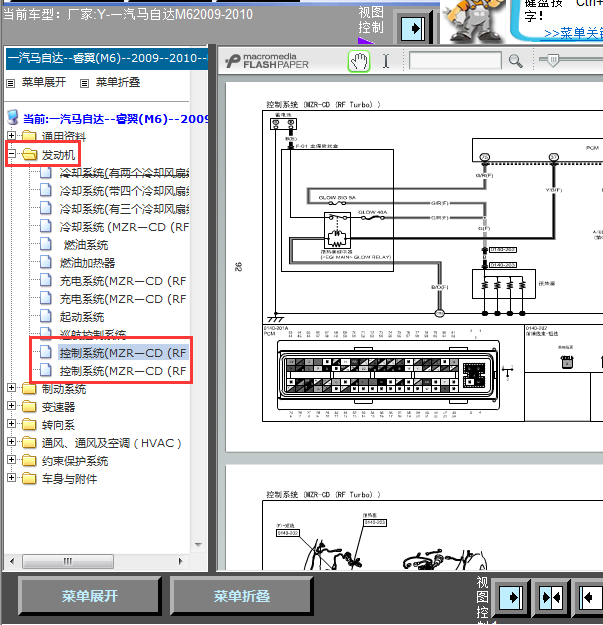Viewport: 603px width, 625px height.
Task: Click the 车身与附件 folder icon
Action: pos(29,479)
